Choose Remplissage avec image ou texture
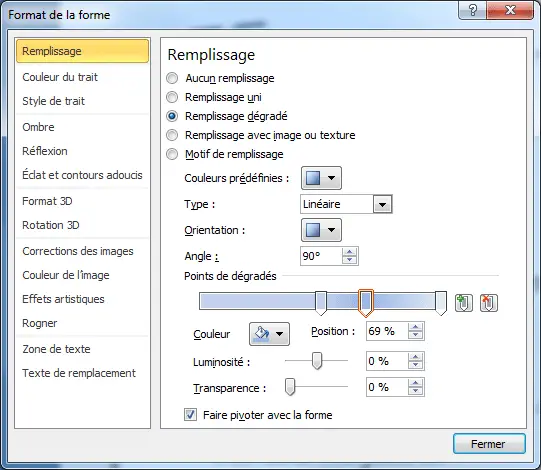Viewport: 541px width, 470px height. click(x=172, y=135)
